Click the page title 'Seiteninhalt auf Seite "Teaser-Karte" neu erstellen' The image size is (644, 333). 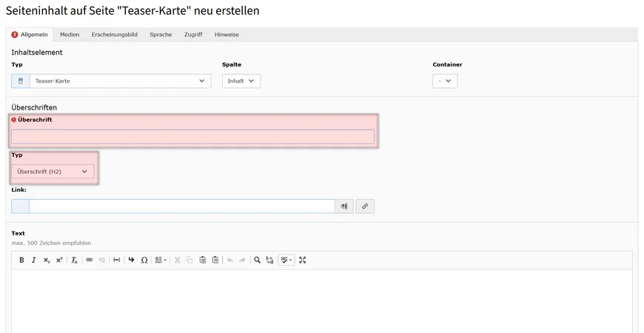[133, 10]
